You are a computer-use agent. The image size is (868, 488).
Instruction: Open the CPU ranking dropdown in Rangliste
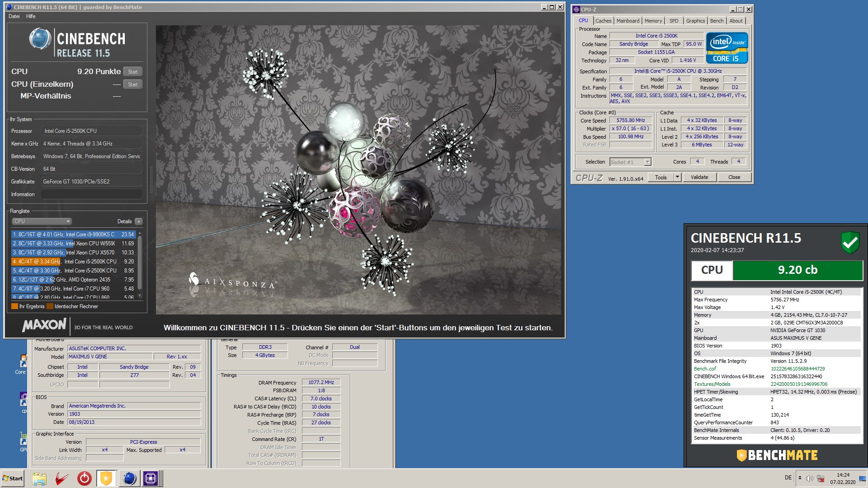[x=42, y=221]
